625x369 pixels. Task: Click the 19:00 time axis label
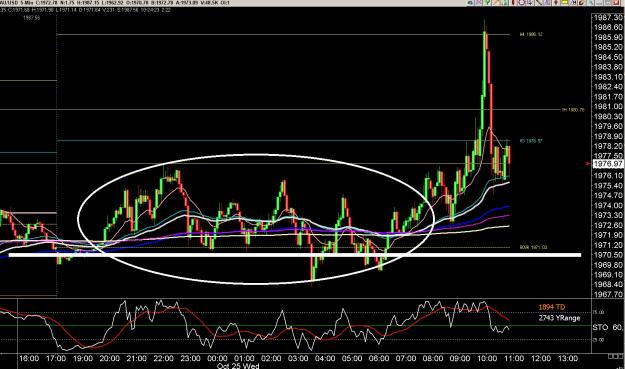point(83,358)
